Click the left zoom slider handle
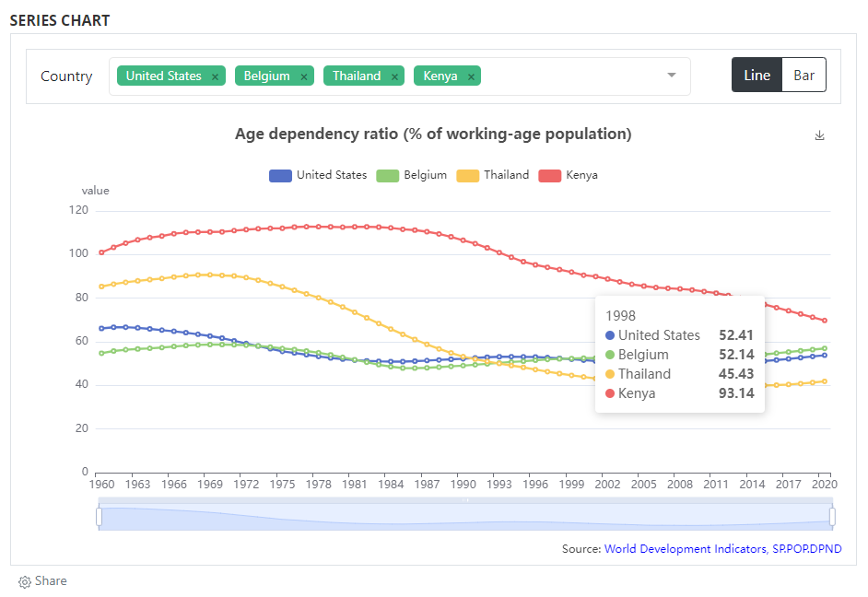Screen dimensions: 868x597 100,516
